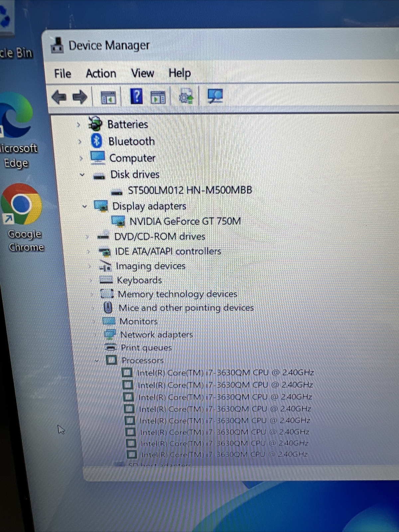Select ST500LM012 HN-M500MBB disk drive

coord(190,190)
